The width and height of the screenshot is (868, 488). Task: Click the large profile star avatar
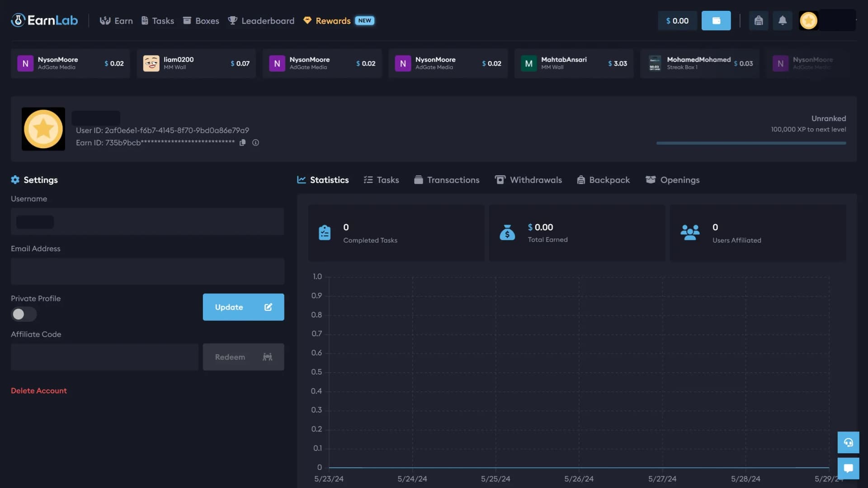tap(43, 129)
